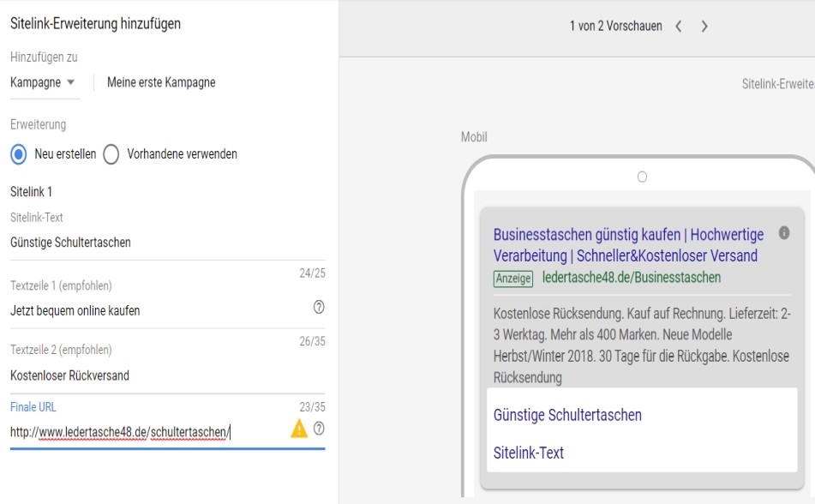Screen dimensions: 815x504
Task: Click the ledertasche48.de/Businesstaschen display URL
Action: pos(631,278)
